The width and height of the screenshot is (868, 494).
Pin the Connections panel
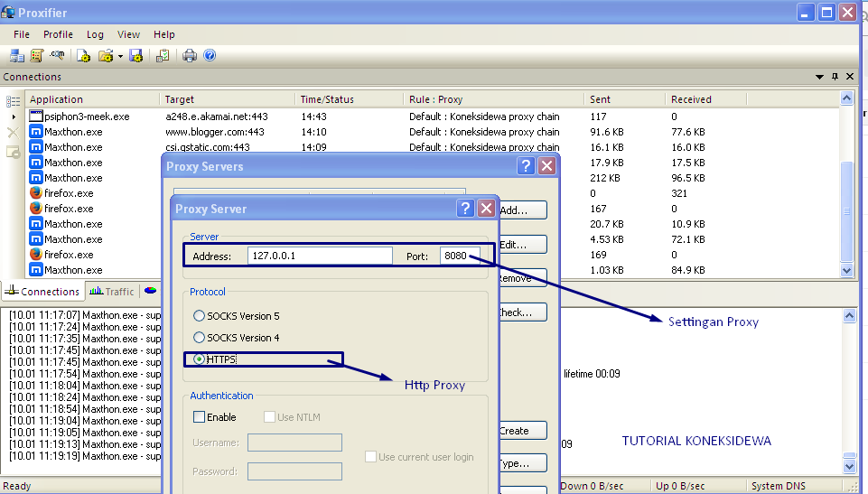point(835,77)
